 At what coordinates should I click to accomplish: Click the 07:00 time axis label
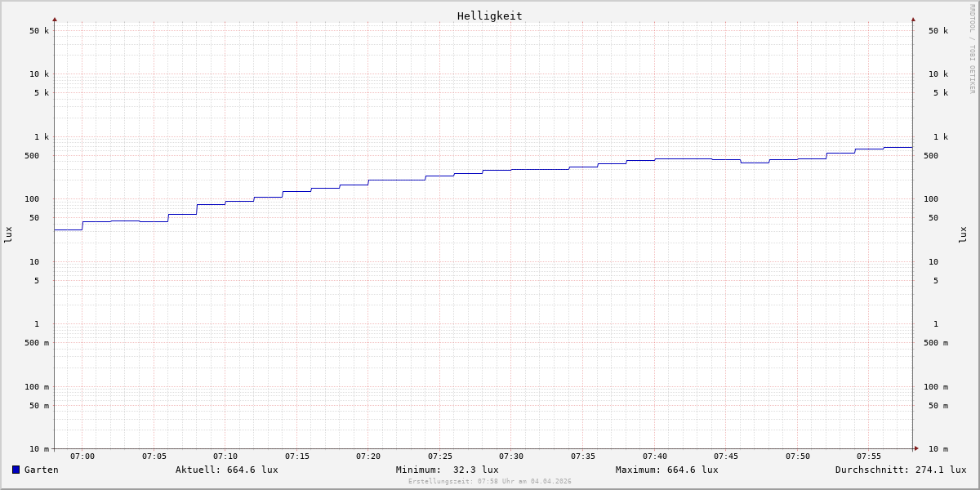(x=82, y=457)
